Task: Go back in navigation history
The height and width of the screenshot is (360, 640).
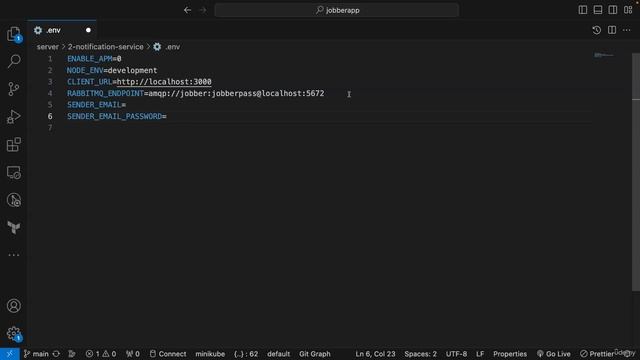Action: (x=187, y=10)
